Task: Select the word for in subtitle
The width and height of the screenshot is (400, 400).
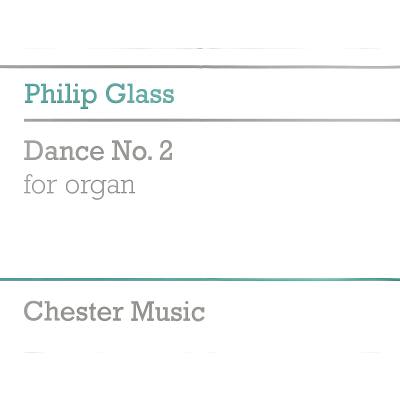Action: pos(40,184)
